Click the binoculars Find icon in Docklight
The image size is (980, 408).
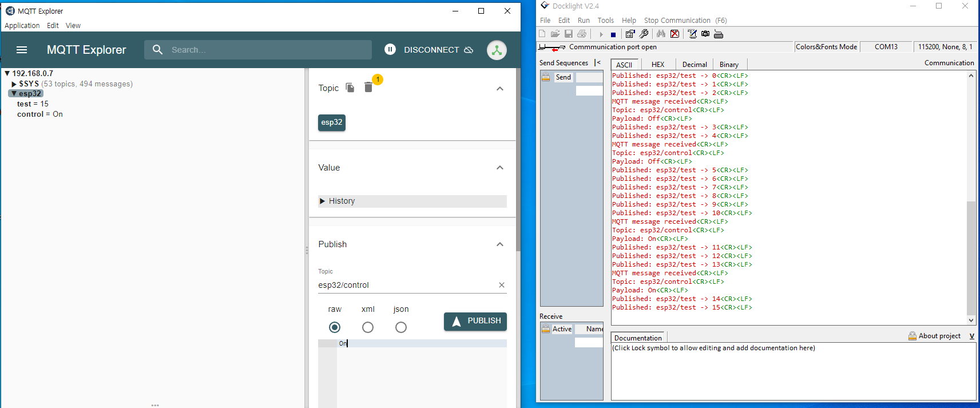(661, 34)
